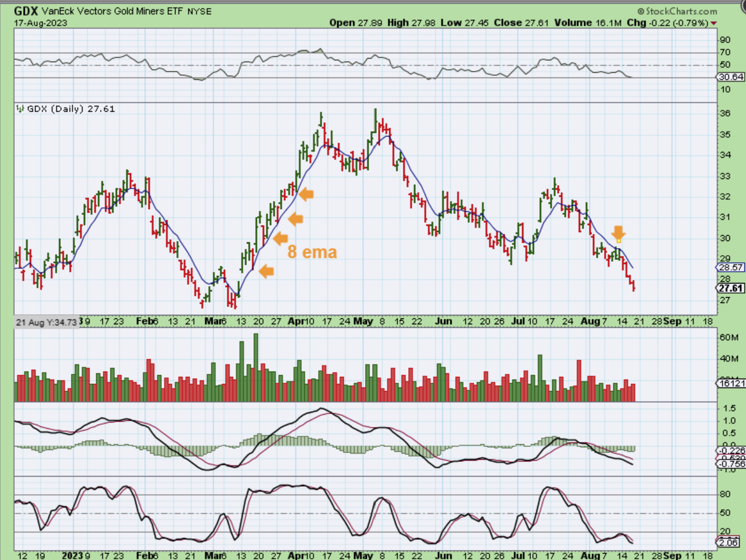746x560 pixels.
Task: Click the 80 level on the stochastic axis
Action: [x=724, y=494]
